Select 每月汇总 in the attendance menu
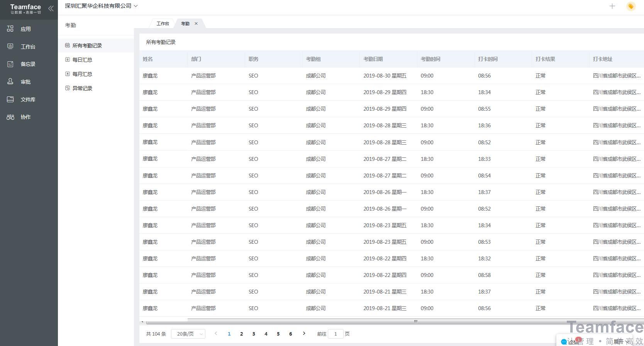This screenshot has height=346, width=644. [82, 74]
